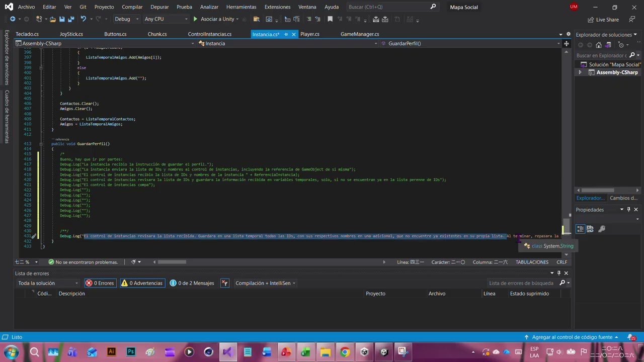
Task: Open the Toda la solución scope dropdown
Action: (x=48, y=283)
